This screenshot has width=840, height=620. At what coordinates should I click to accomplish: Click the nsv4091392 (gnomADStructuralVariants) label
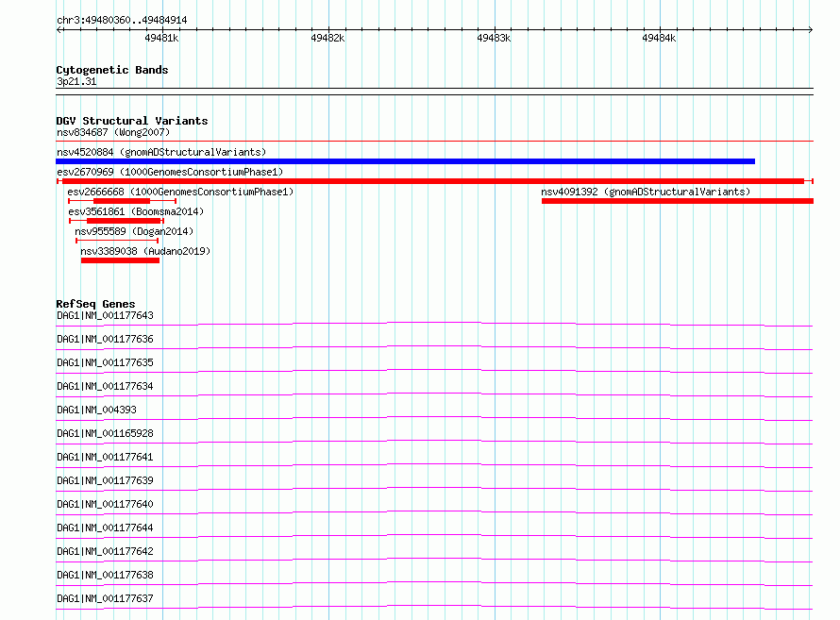pos(646,192)
